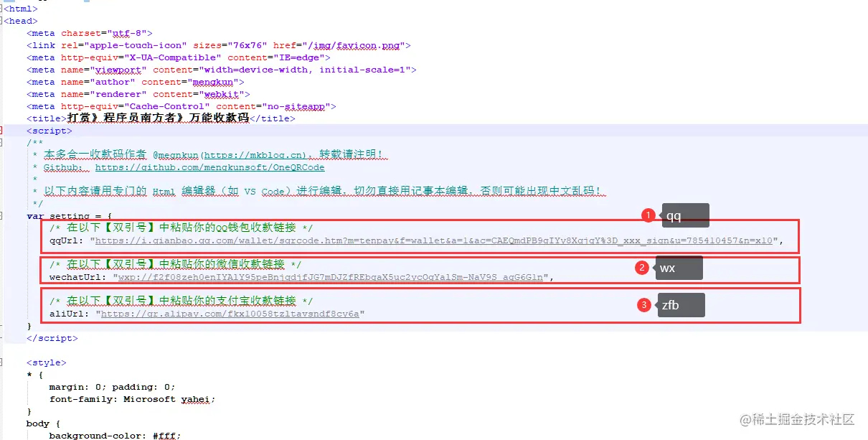Click the meta charset="utf-8" line
The image size is (868, 440).
(x=89, y=33)
